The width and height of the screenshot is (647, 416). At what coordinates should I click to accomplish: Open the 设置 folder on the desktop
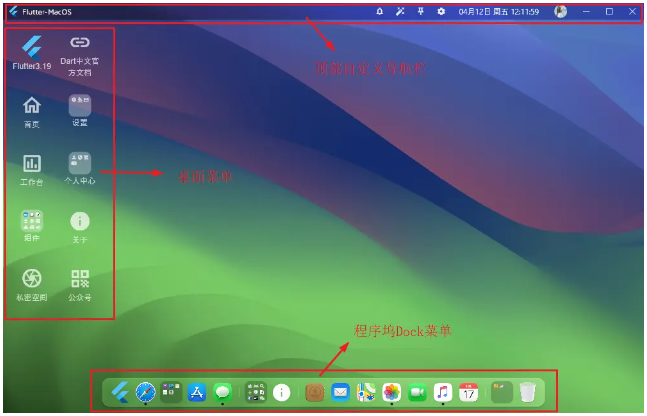coord(80,105)
